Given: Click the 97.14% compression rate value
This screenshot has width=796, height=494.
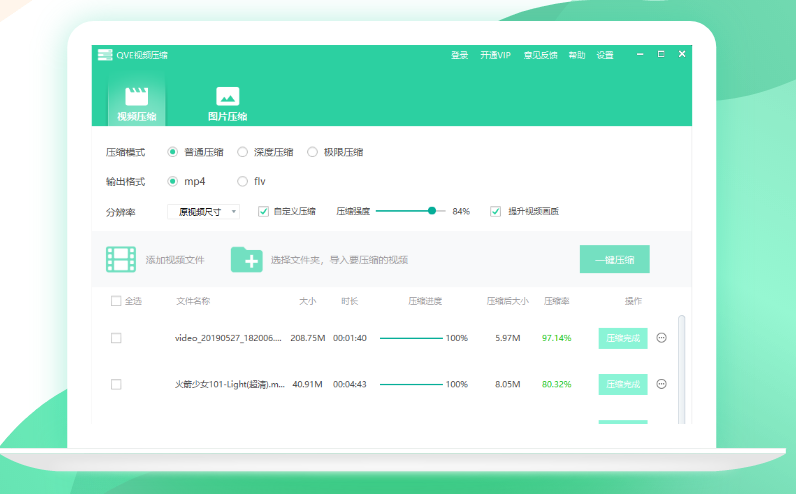Looking at the screenshot, I should click(556, 338).
